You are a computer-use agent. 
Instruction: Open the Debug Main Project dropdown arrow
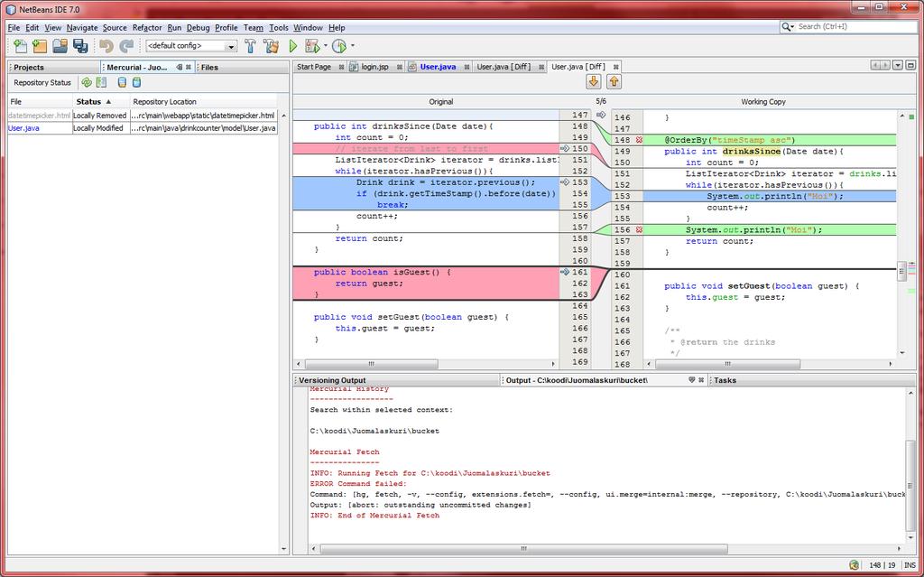click(x=325, y=46)
